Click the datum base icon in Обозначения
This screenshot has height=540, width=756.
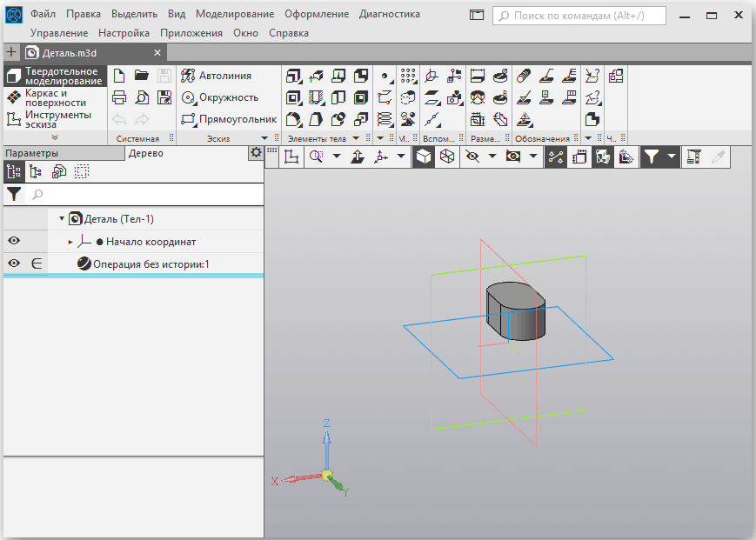pos(546,97)
